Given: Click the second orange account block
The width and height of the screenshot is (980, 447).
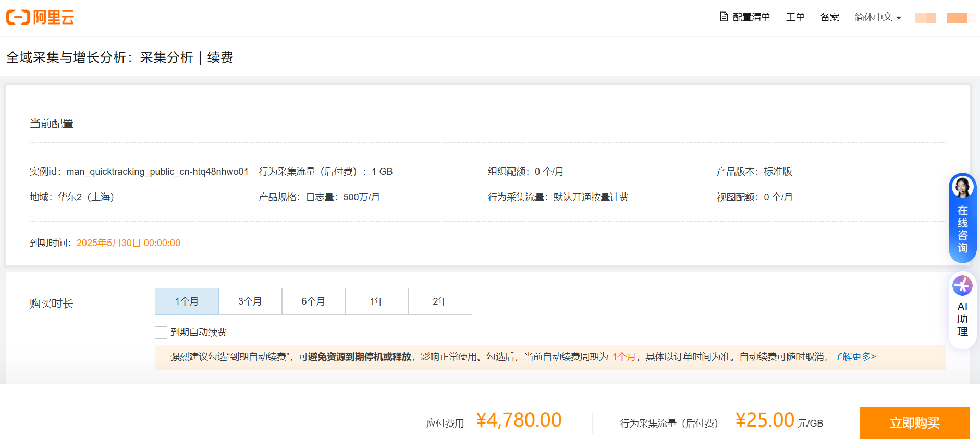Looking at the screenshot, I should pyautogui.click(x=957, y=18).
